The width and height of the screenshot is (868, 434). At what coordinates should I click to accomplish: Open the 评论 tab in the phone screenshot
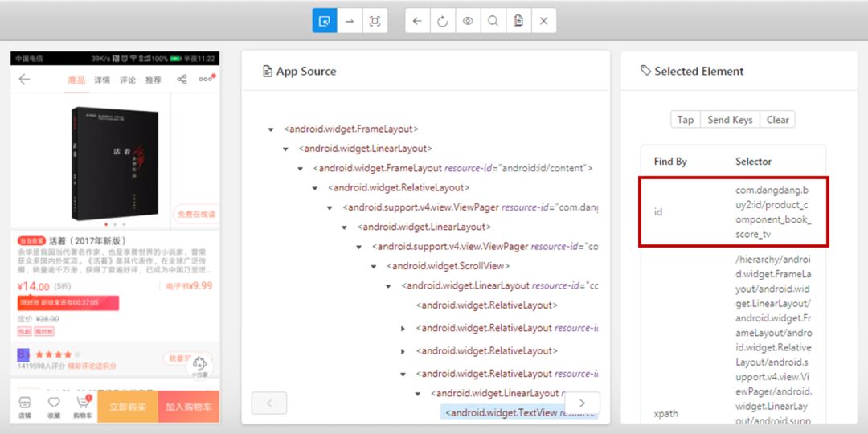point(127,80)
